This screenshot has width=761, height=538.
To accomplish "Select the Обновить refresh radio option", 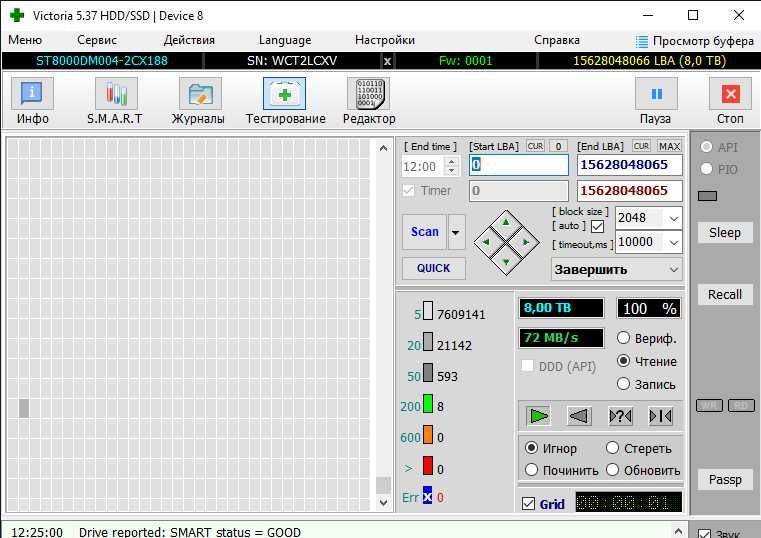I will point(612,470).
